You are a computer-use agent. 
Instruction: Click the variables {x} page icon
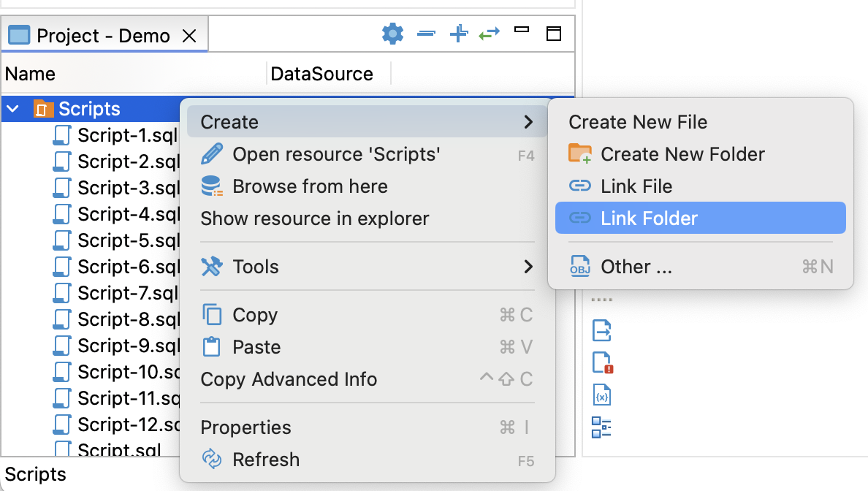(601, 395)
